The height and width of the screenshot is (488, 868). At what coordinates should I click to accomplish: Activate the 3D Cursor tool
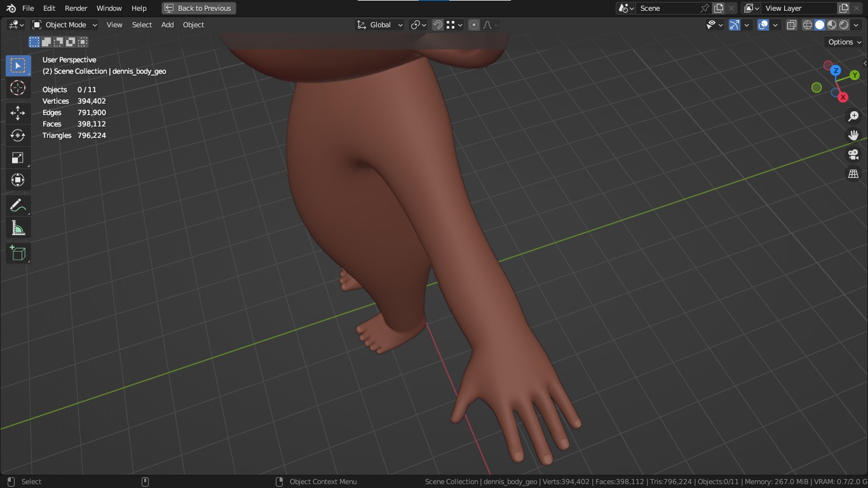pos(18,88)
